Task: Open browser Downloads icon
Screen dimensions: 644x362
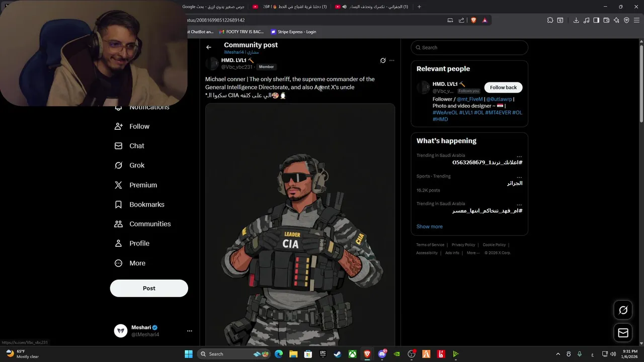Action: tap(576, 20)
